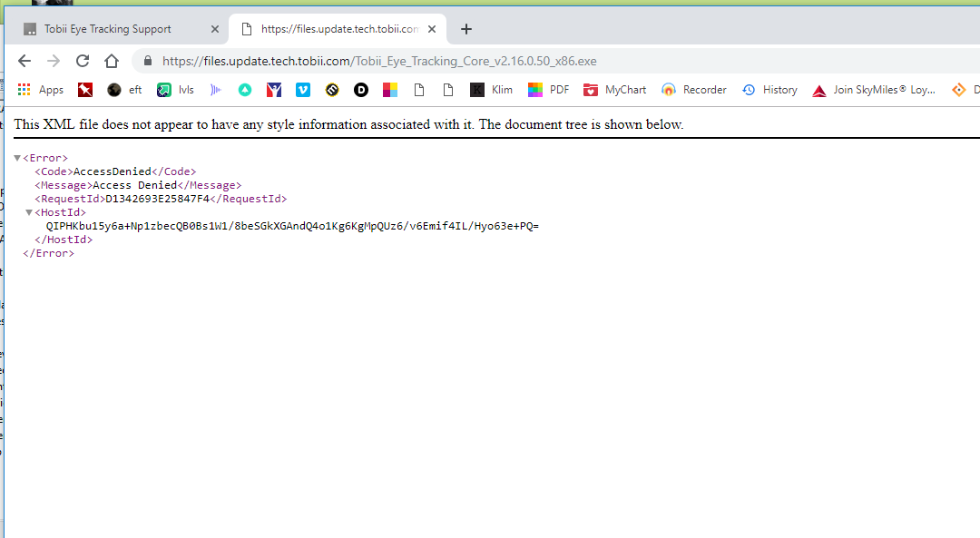980x538 pixels.
Task: Collapse the HostId XML node
Action: coord(29,212)
